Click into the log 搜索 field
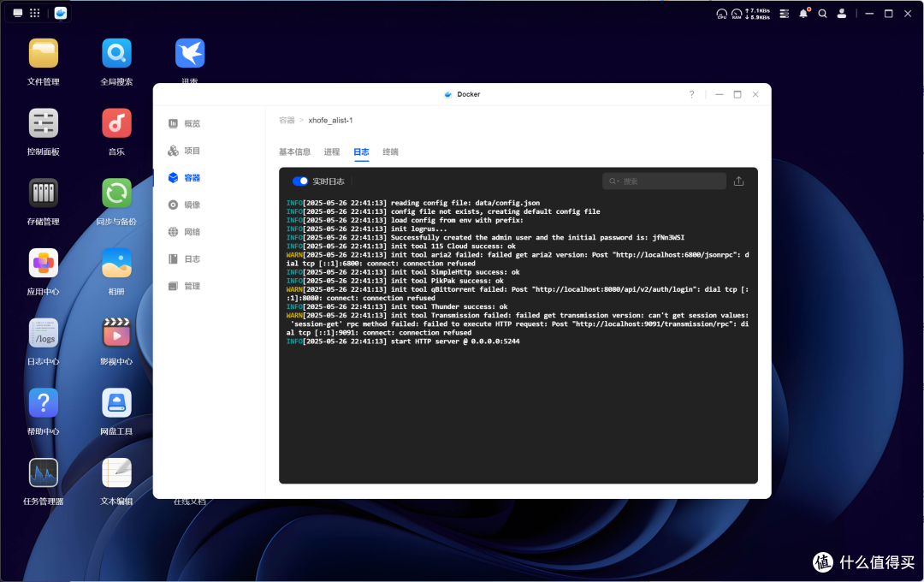 [664, 181]
